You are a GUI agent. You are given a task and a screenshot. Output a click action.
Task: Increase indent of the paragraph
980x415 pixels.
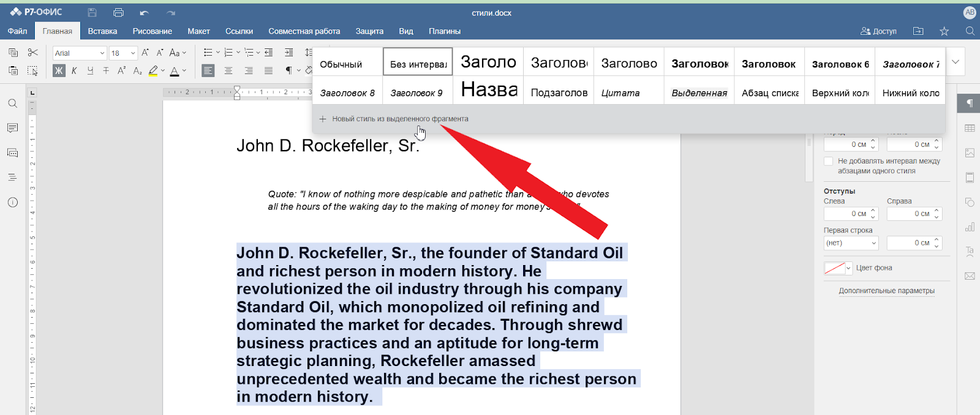point(289,53)
